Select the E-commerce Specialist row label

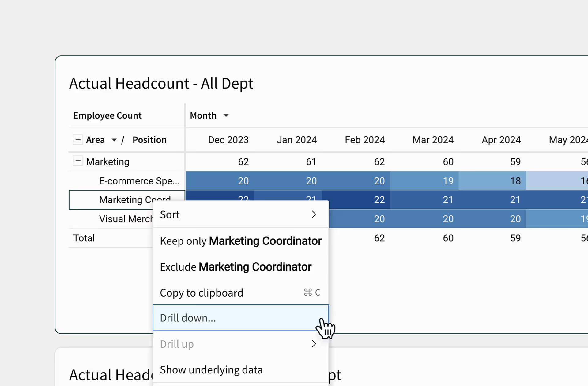point(139,181)
